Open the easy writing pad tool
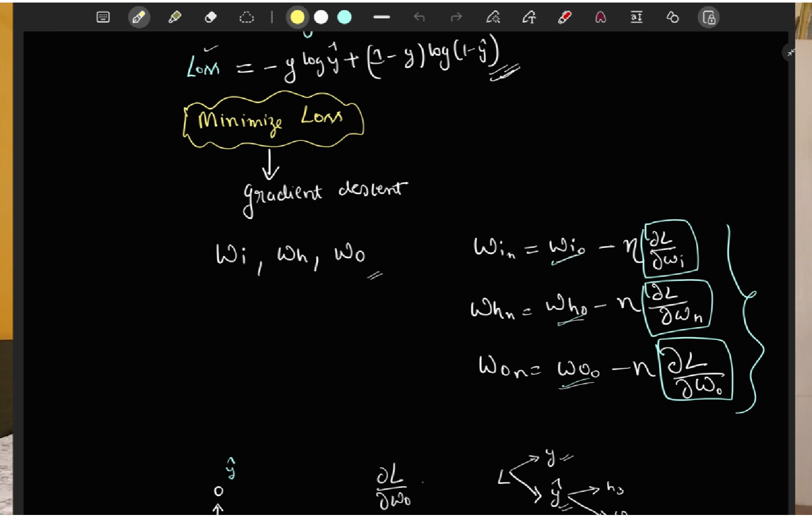This screenshot has height=517, width=812. tap(636, 18)
